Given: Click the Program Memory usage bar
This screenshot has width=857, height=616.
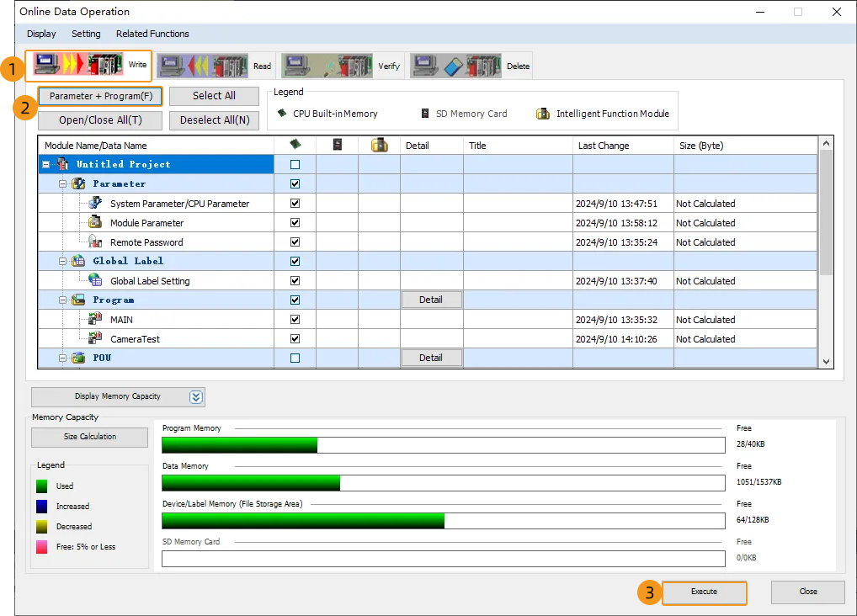Looking at the screenshot, I should [x=442, y=445].
